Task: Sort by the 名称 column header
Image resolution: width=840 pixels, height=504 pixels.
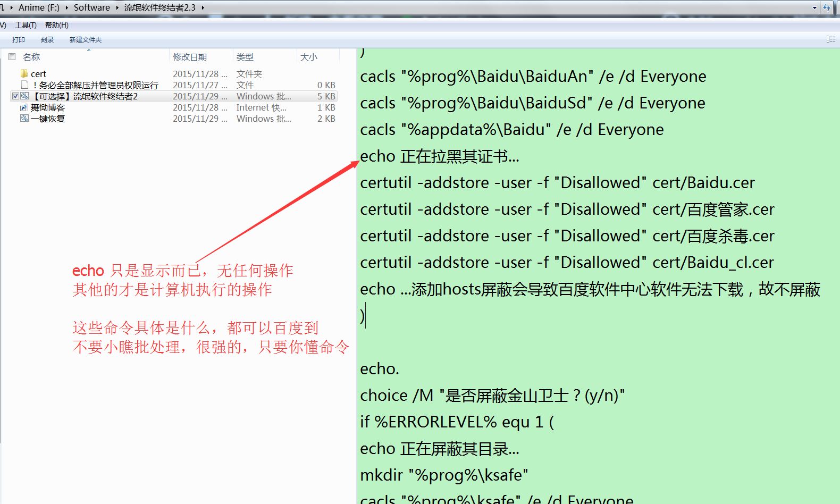Action: [31, 57]
